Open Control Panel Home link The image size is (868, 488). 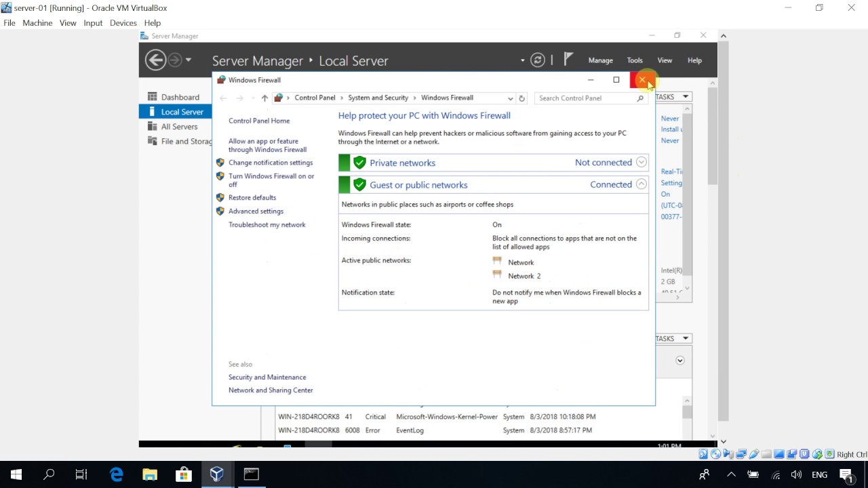259,121
